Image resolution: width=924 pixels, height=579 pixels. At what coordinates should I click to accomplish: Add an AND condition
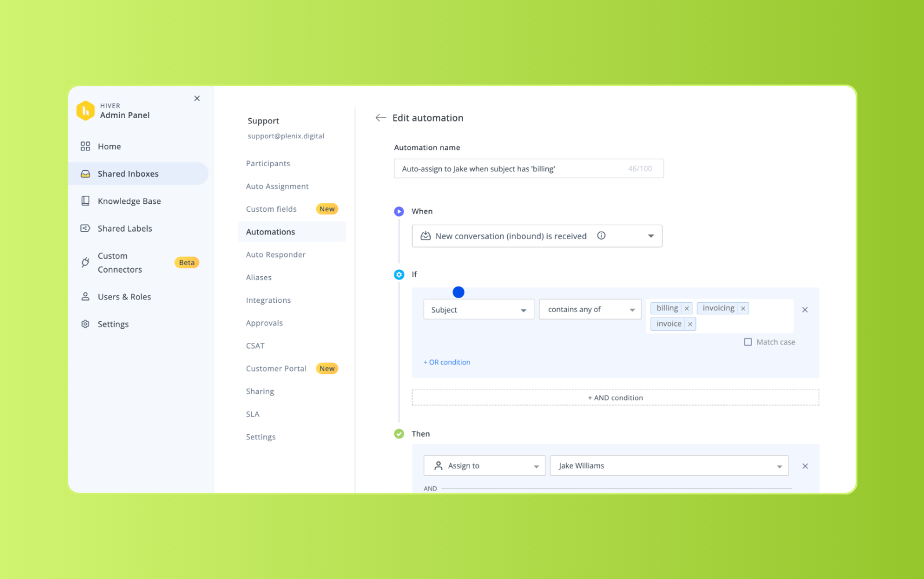[x=615, y=398]
